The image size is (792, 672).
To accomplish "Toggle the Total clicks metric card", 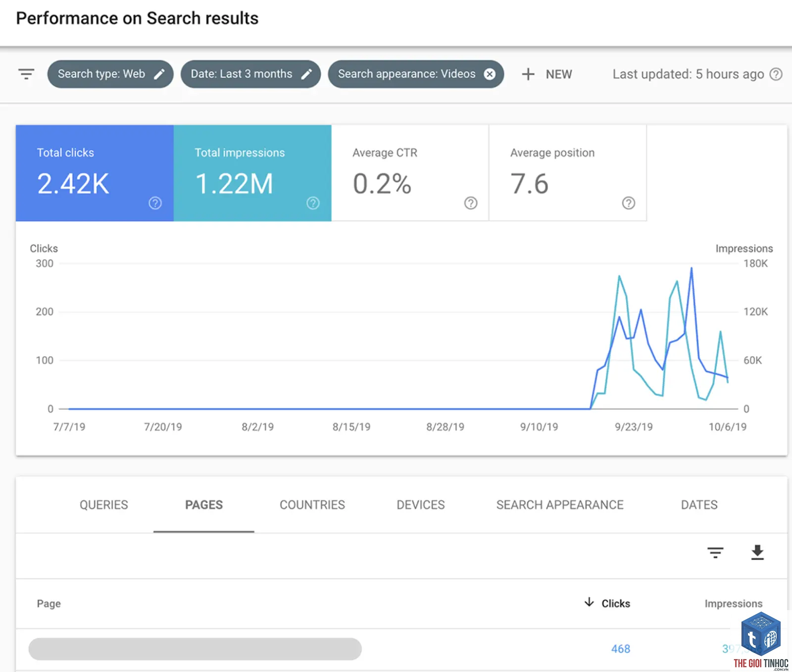I will (x=95, y=173).
